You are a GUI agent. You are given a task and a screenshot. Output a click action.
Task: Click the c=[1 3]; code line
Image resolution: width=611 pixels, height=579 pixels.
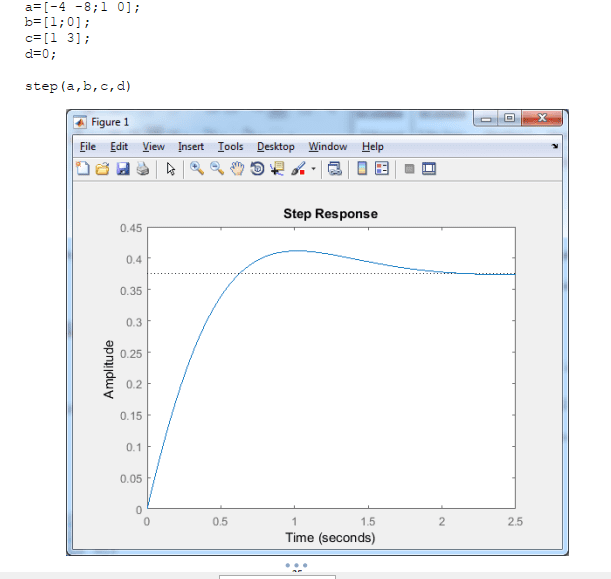(57, 38)
